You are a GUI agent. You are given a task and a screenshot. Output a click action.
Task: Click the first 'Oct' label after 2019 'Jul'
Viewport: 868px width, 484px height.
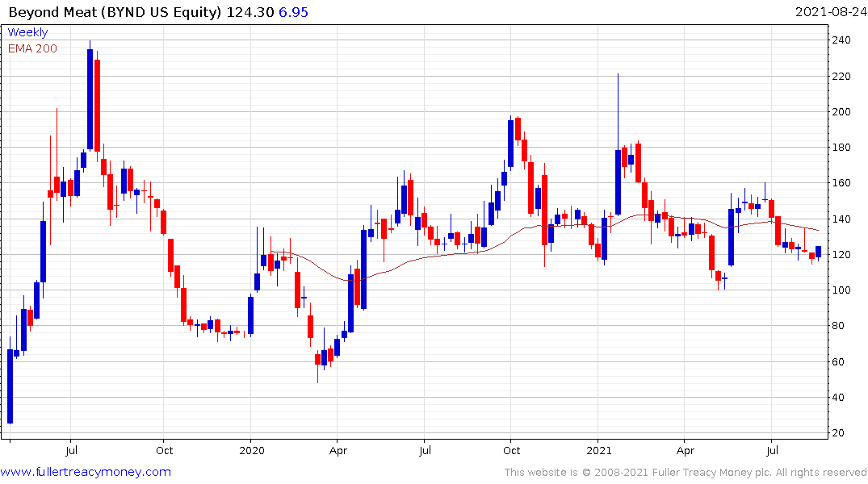165,451
